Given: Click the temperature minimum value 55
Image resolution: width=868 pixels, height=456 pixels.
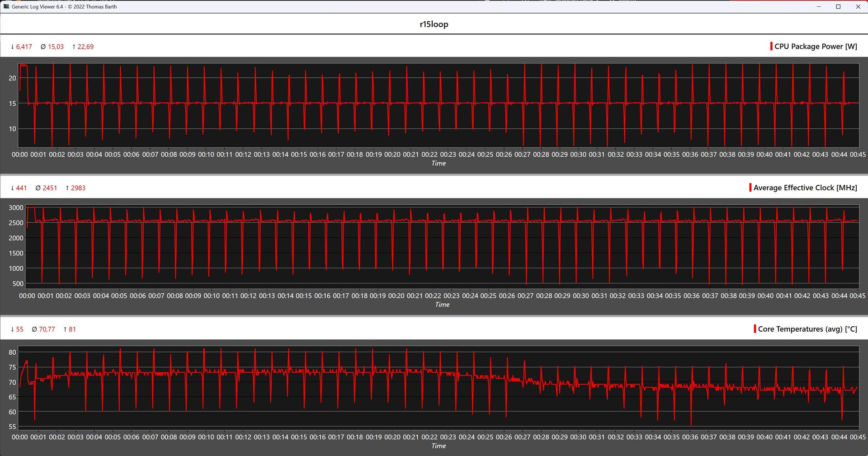Looking at the screenshot, I should coord(19,329).
